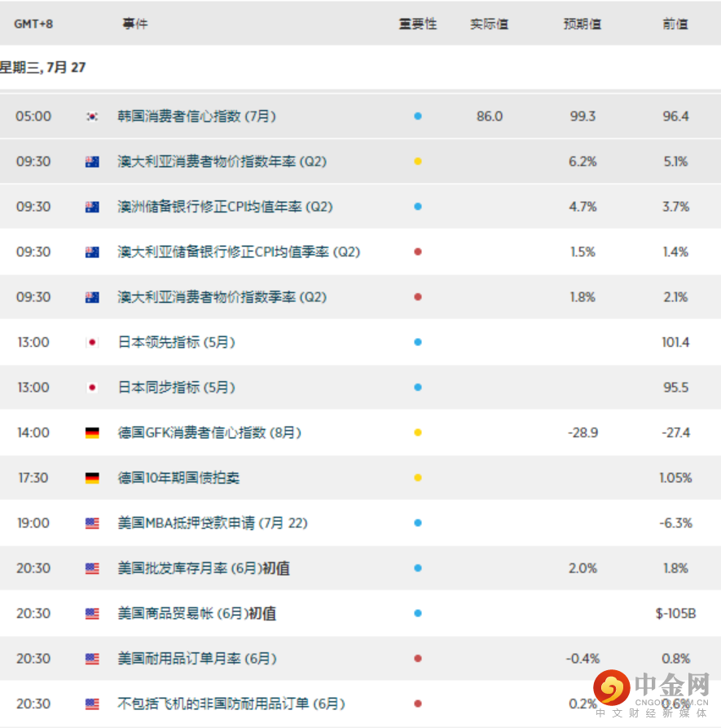This screenshot has width=721, height=728.
Task: Open event 德国GFK消费者信心指数 (8月)
Action: coord(209,432)
